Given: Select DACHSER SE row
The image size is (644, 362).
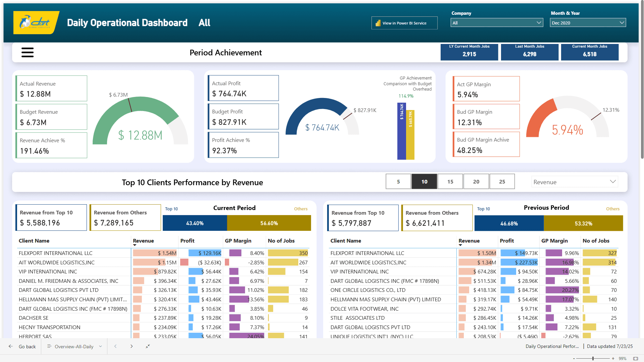Looking at the screenshot, I should pyautogui.click(x=34, y=318).
